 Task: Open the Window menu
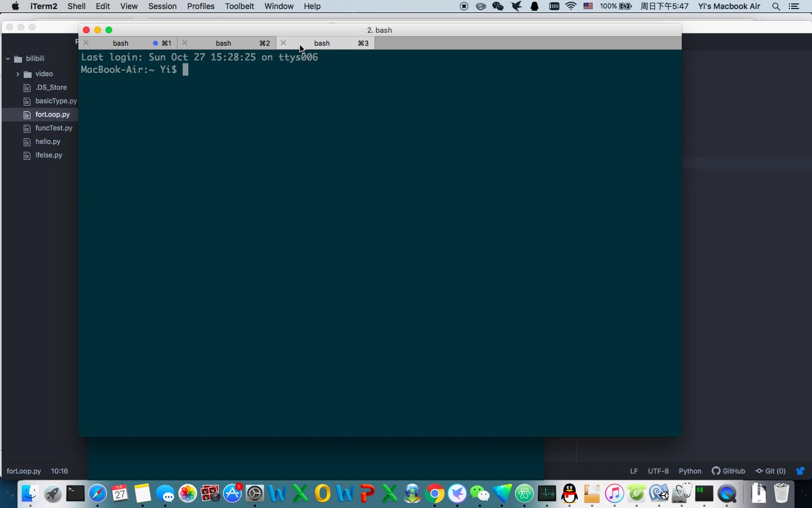coord(279,6)
